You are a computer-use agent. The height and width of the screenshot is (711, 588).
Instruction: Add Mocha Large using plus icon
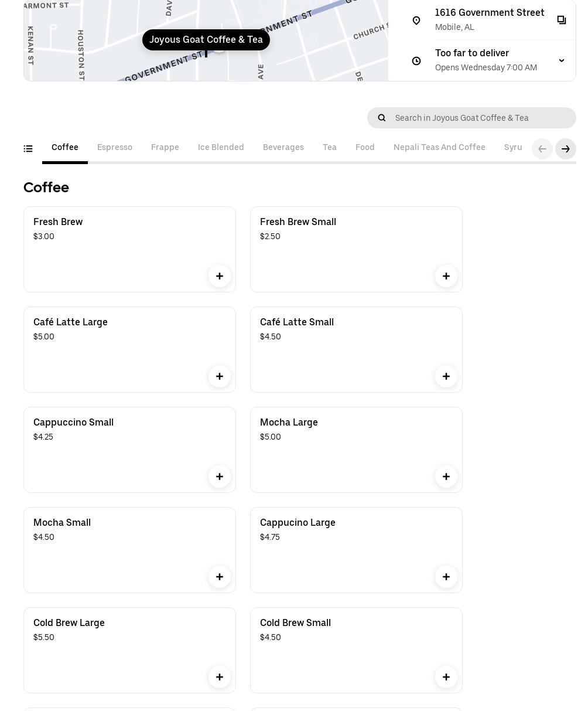(446, 477)
